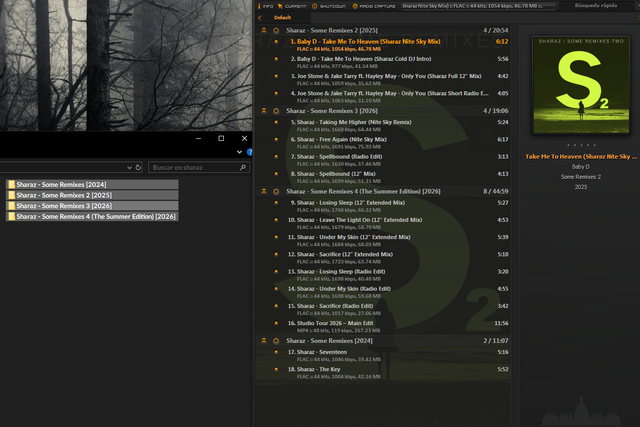Viewport: 640px width, 427px height.
Task: Select track 6 Free Again (Nite Sky Mix)
Action: pos(383,142)
